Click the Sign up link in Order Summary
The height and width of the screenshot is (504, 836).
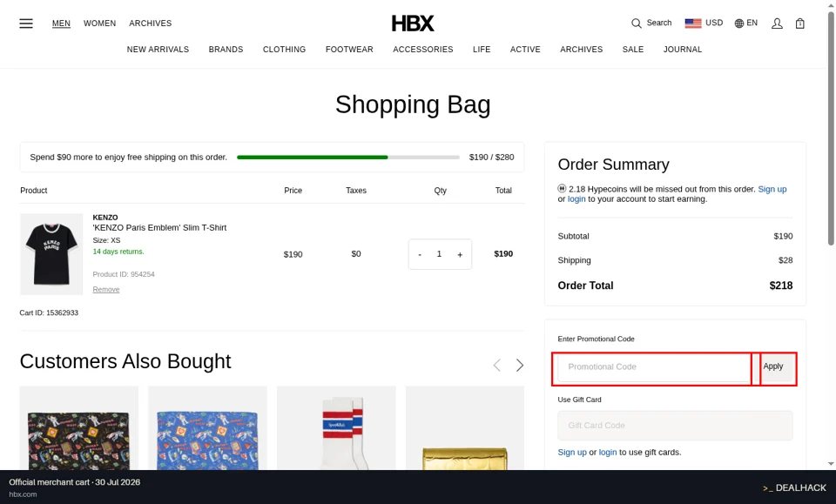click(772, 189)
